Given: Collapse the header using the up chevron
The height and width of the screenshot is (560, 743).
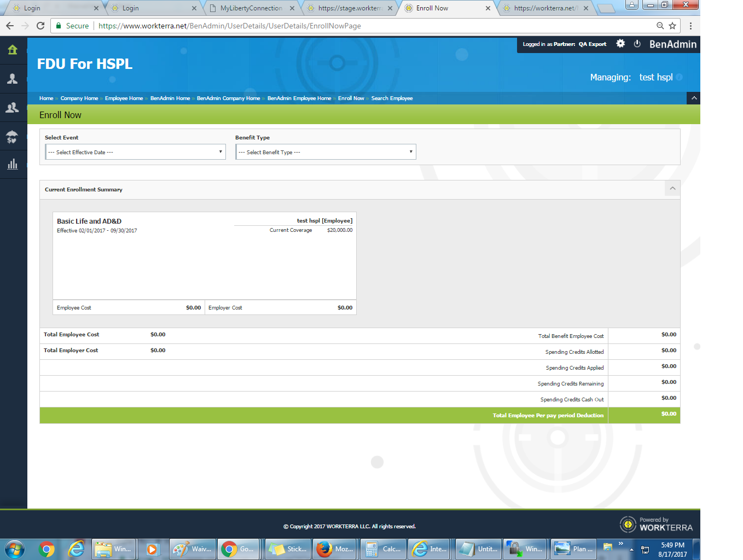Looking at the screenshot, I should pos(694,98).
